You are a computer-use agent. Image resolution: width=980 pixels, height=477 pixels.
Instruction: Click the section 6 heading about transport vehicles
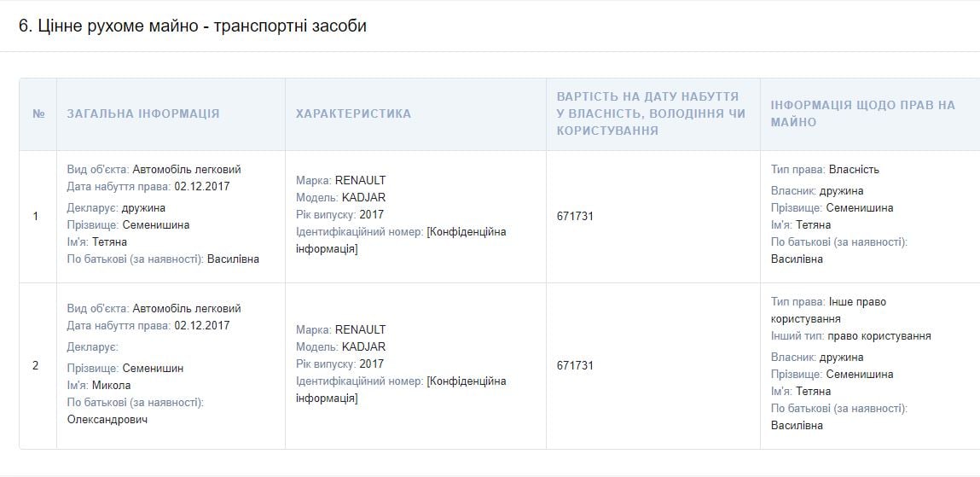tap(193, 26)
